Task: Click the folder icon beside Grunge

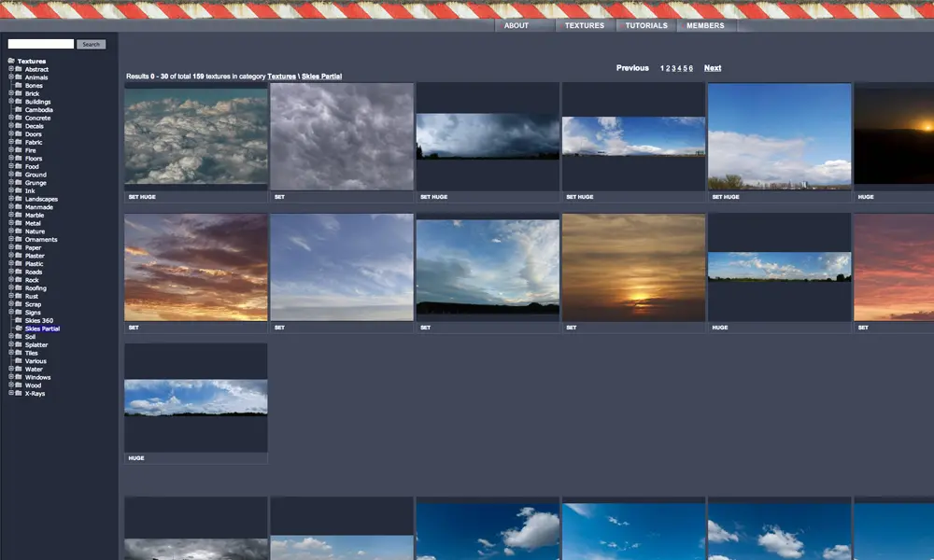Action: point(19,182)
